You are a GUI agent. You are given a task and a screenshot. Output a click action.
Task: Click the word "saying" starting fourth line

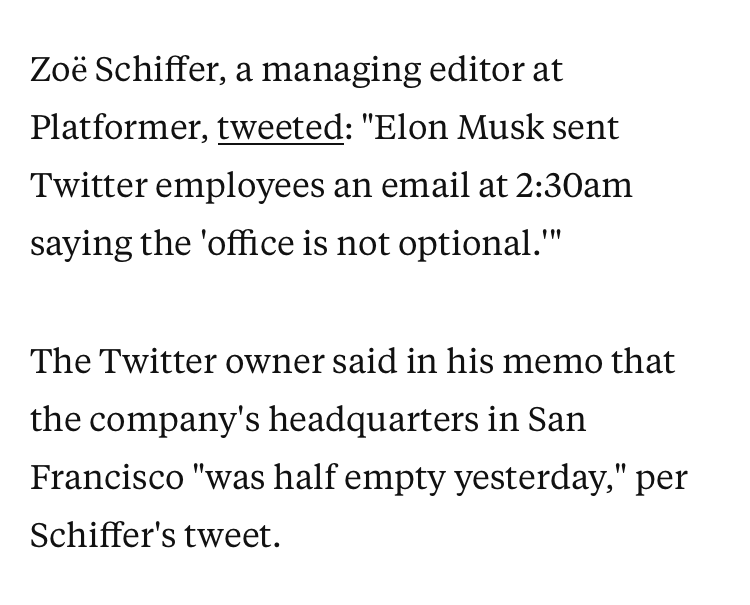(x=81, y=245)
